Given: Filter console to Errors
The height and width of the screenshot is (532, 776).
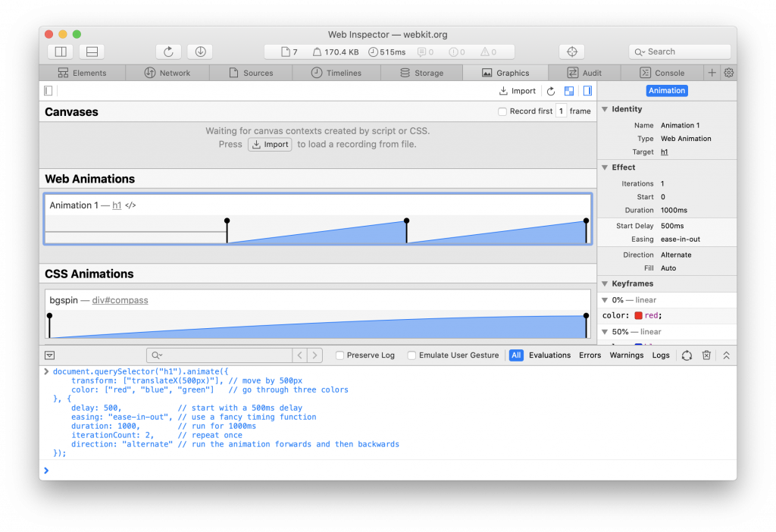Looking at the screenshot, I should pos(590,355).
